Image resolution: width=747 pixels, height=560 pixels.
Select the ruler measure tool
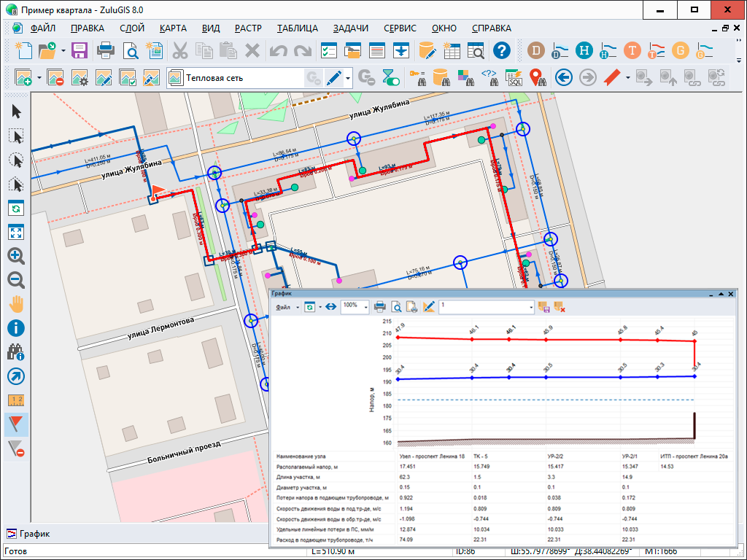point(16,400)
